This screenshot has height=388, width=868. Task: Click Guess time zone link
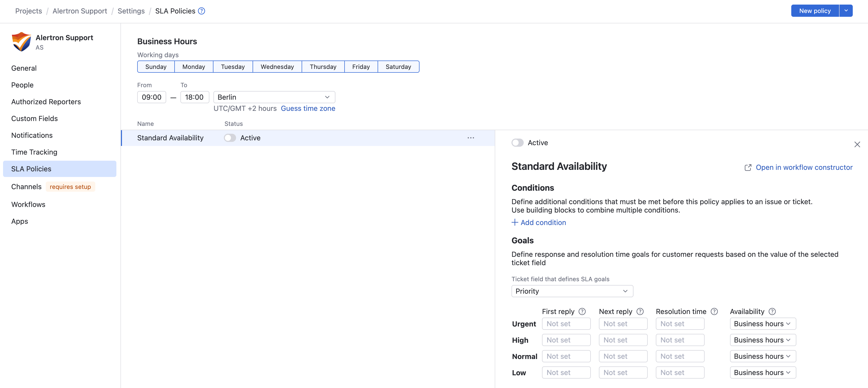pyautogui.click(x=308, y=109)
